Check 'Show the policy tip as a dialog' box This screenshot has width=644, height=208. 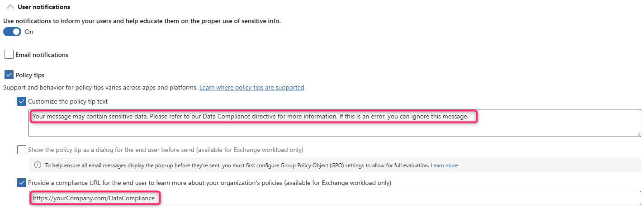pyautogui.click(x=22, y=150)
